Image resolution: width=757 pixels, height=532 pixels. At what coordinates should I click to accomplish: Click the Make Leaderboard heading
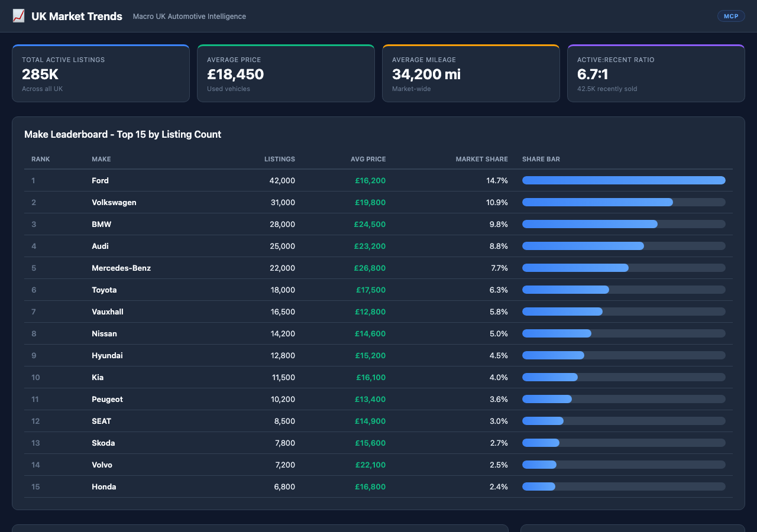(122, 134)
